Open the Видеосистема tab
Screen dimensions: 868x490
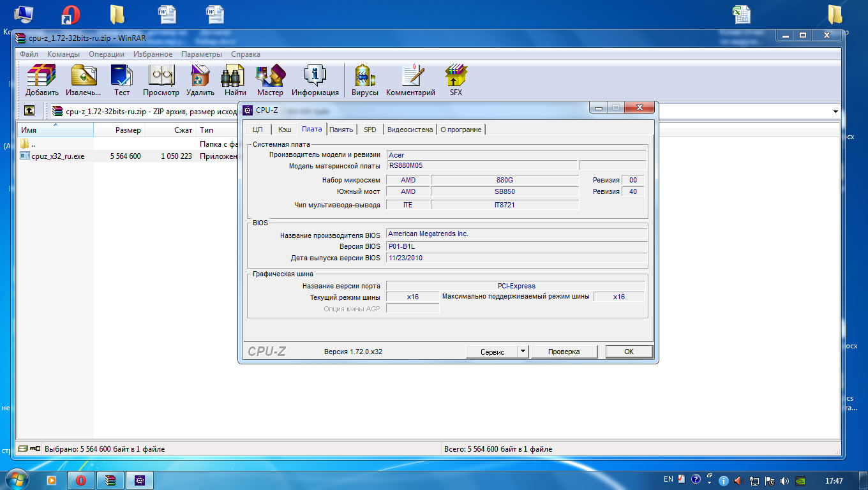pos(410,130)
